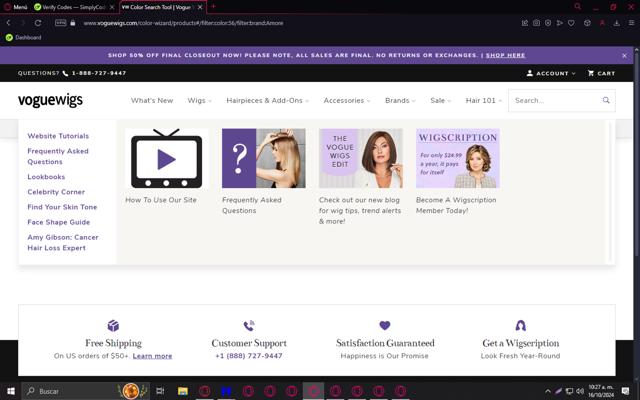The image size is (640, 400).
Task: Click the red profile icon in browser toolbar
Action: pos(602,23)
